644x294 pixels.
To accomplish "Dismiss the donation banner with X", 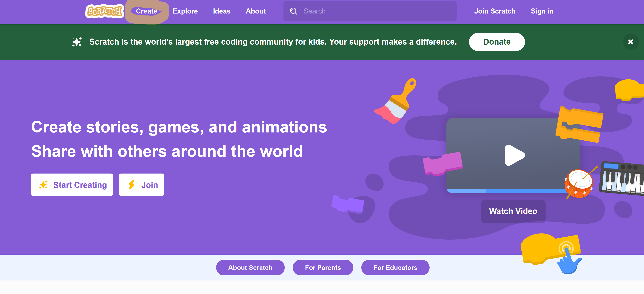I will click(x=630, y=42).
